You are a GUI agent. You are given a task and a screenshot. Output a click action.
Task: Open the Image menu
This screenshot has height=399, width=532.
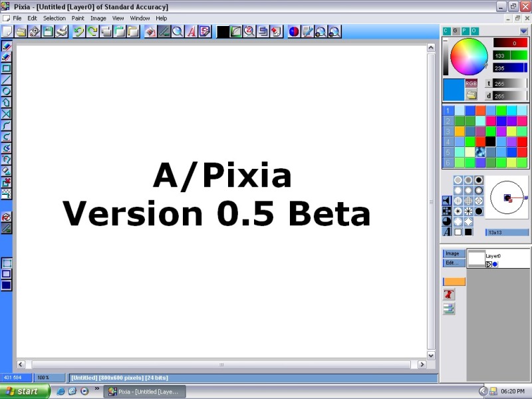98,19
